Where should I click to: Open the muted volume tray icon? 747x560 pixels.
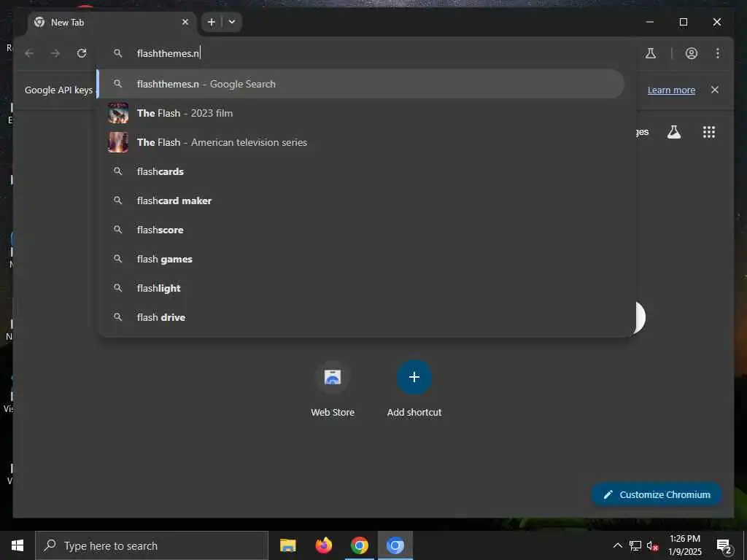[653, 545]
